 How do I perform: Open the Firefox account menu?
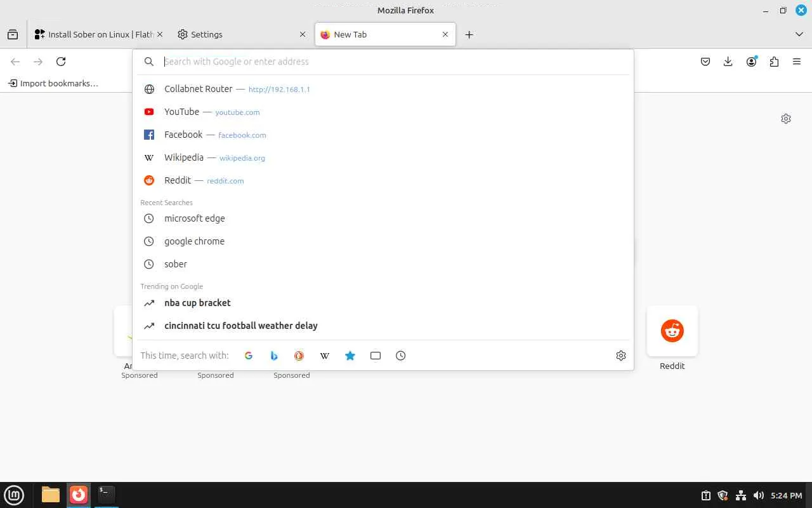coord(751,62)
